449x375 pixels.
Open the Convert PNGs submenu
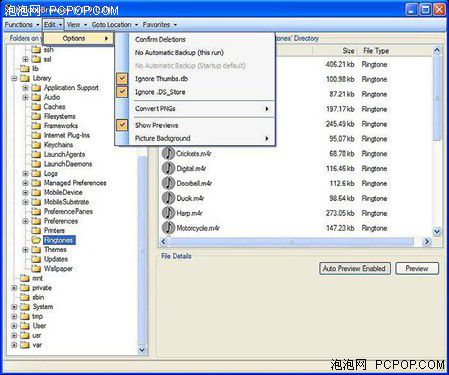tap(195, 109)
